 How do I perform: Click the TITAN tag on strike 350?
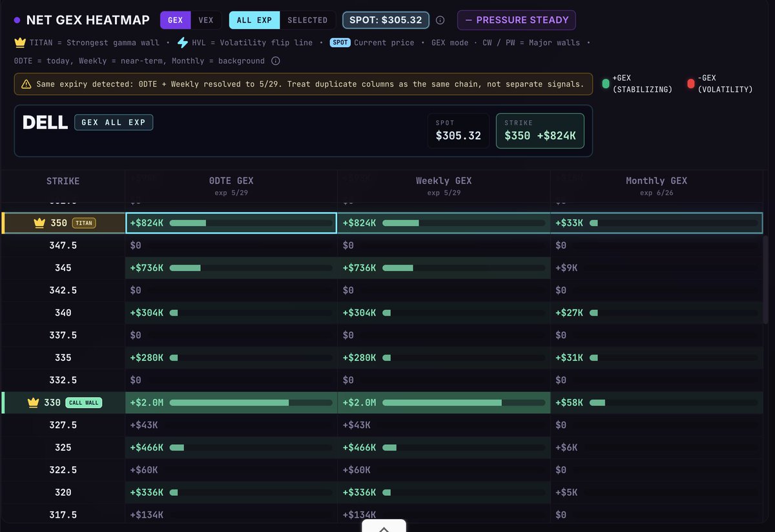click(x=84, y=223)
